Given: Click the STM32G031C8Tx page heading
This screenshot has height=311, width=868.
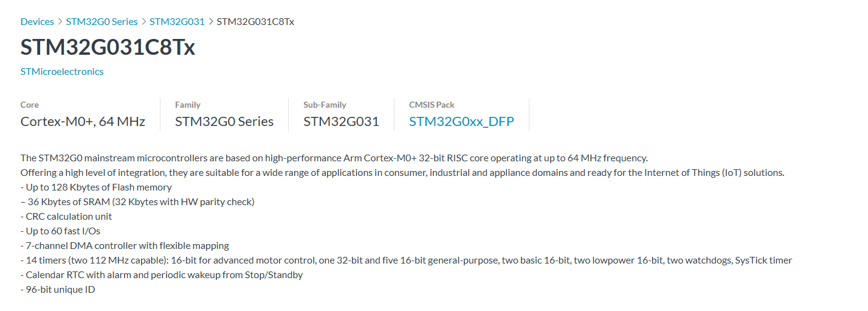Looking at the screenshot, I should click(108, 47).
